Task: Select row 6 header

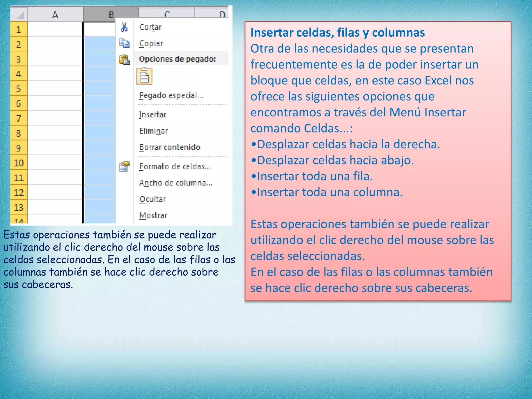Action: coord(19,103)
